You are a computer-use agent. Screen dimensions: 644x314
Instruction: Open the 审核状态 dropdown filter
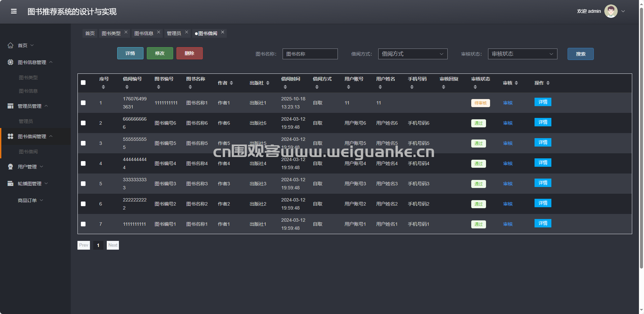[522, 54]
